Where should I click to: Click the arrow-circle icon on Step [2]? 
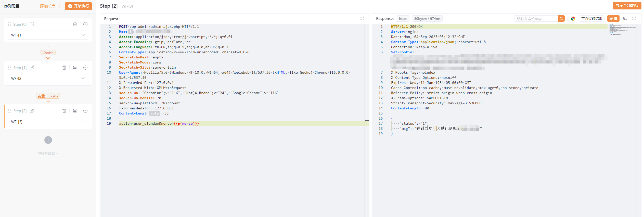point(85,111)
